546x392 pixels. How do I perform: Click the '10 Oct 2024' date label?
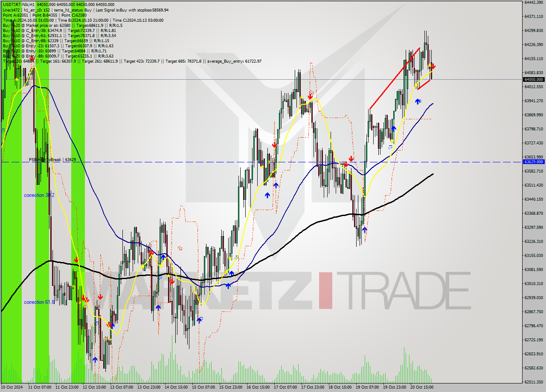tap(12, 387)
